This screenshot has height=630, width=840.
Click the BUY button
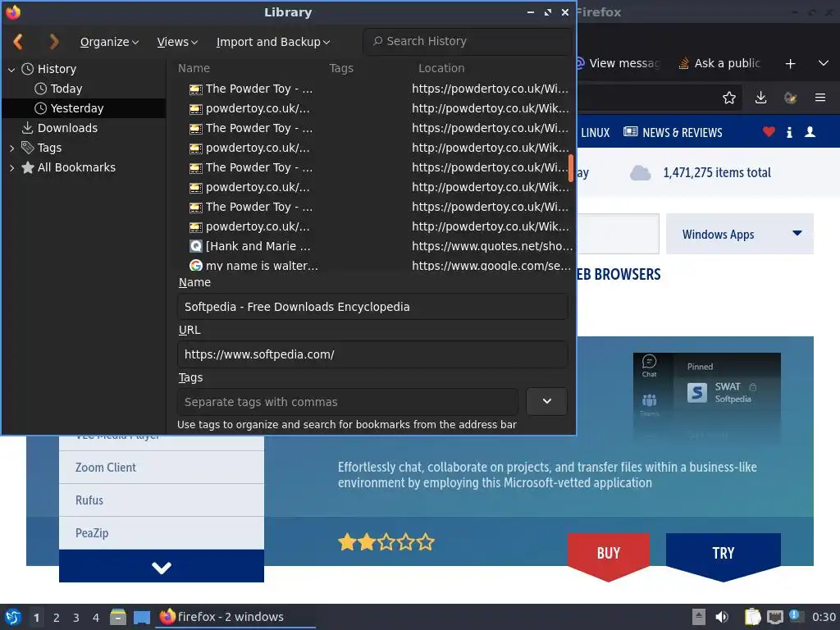[x=609, y=555]
